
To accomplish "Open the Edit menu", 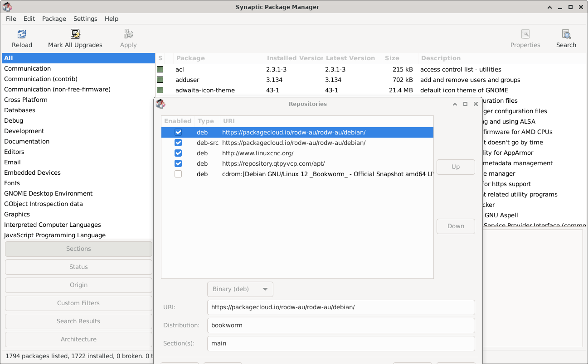I will point(29,19).
